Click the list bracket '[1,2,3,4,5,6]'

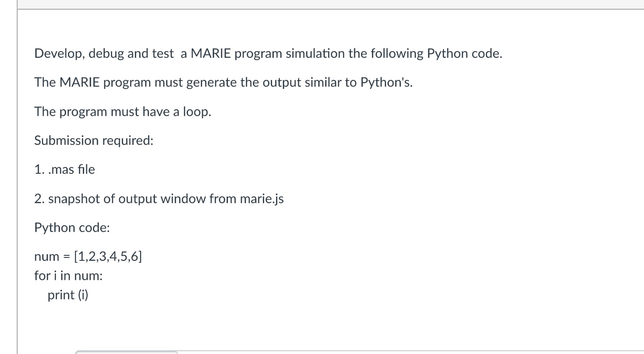108,256
